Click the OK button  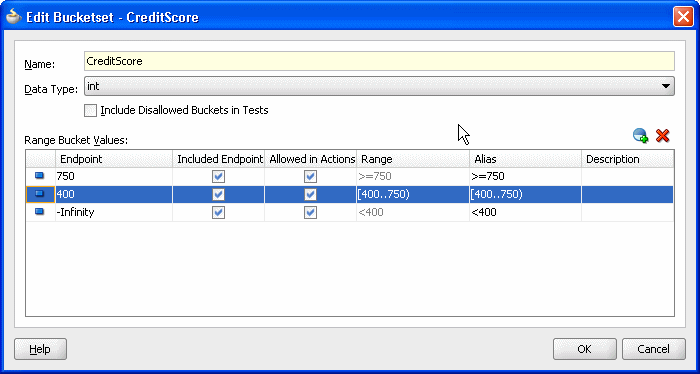pos(584,349)
